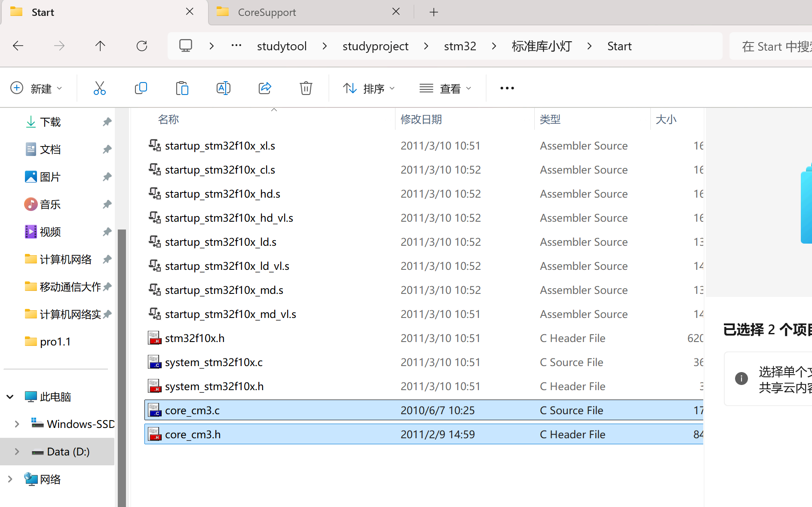Expand chevron after stm32 in breadcrumb
This screenshot has width=812, height=507.
[x=494, y=46]
